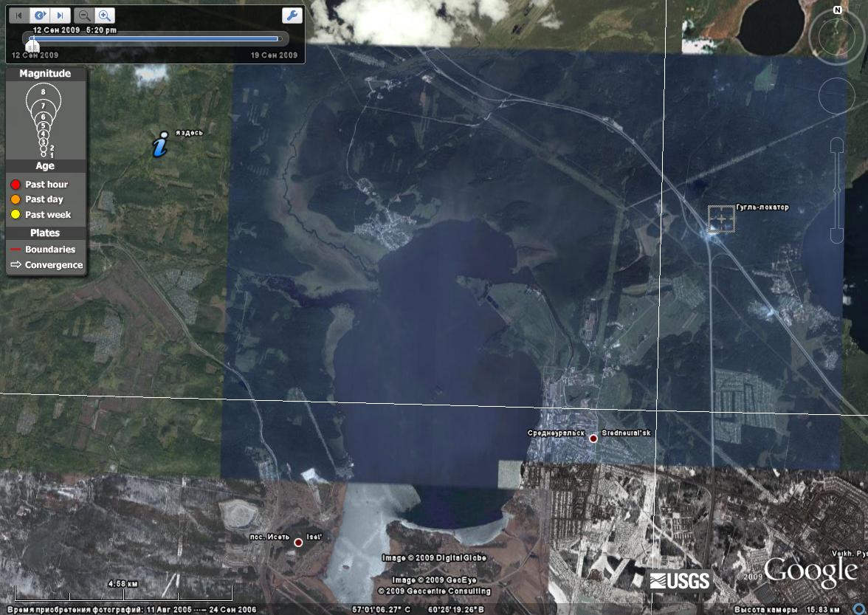Image resolution: width=868 pixels, height=615 pixels.
Task: Click the '19 Сен 2009' timeline end date
Action: pyautogui.click(x=274, y=55)
